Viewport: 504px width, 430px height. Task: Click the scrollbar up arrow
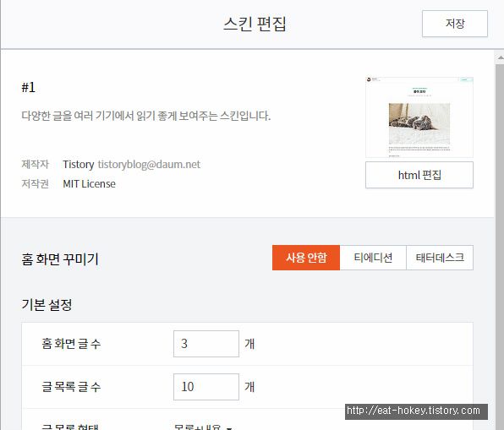coord(501,57)
